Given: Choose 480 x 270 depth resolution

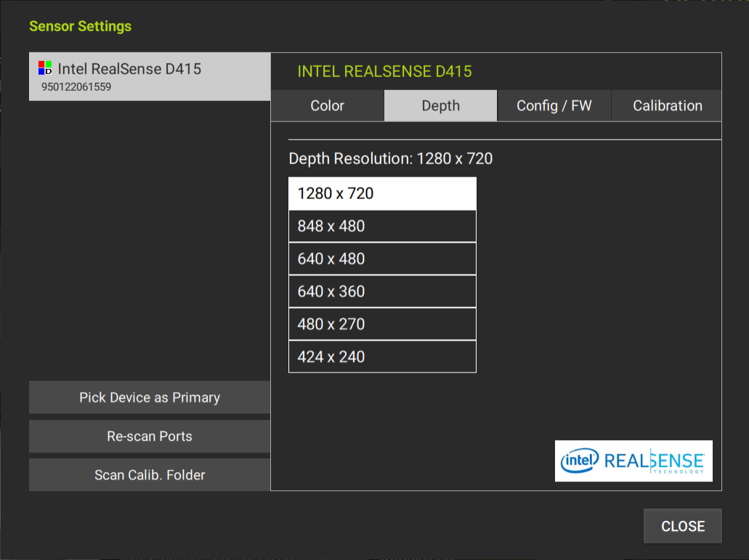Looking at the screenshot, I should click(382, 324).
